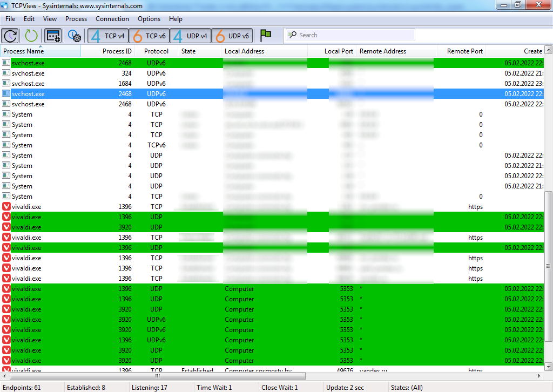Open the Options menu

(149, 19)
